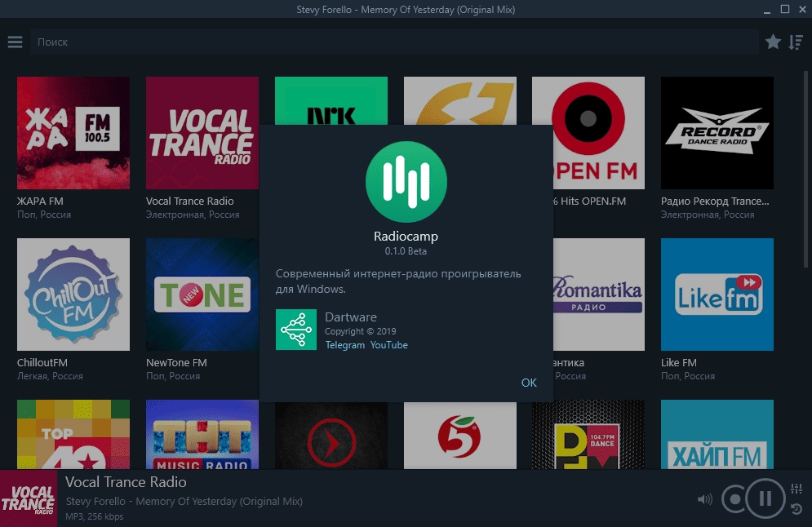Viewport: 812px width, 527px height.
Task: Click the Copyright © 2019 text
Action: 361,331
